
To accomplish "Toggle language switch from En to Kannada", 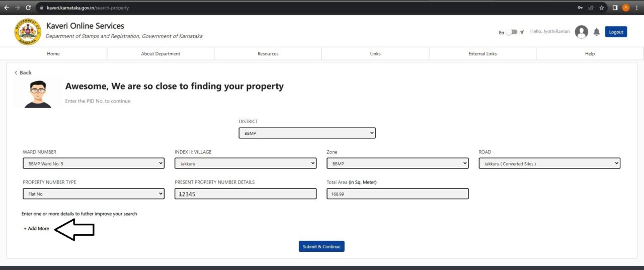I will 512,32.
